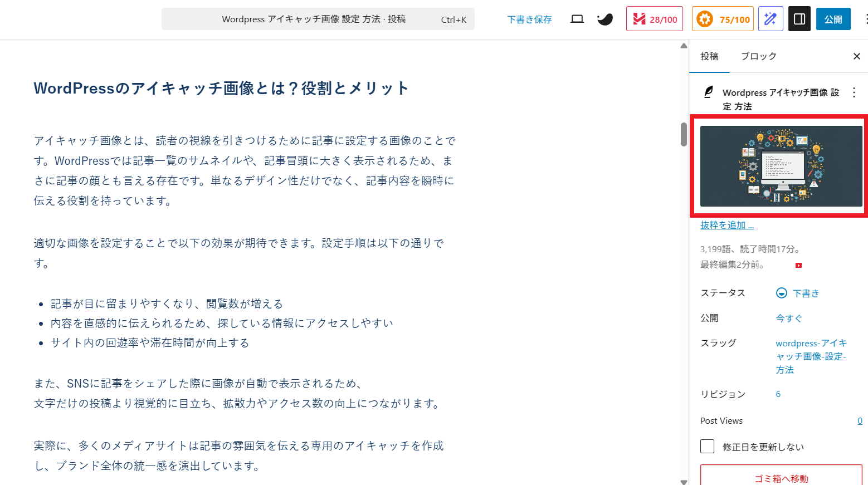Open the AI magic wand tool
This screenshot has width=868, height=485.
click(x=771, y=19)
